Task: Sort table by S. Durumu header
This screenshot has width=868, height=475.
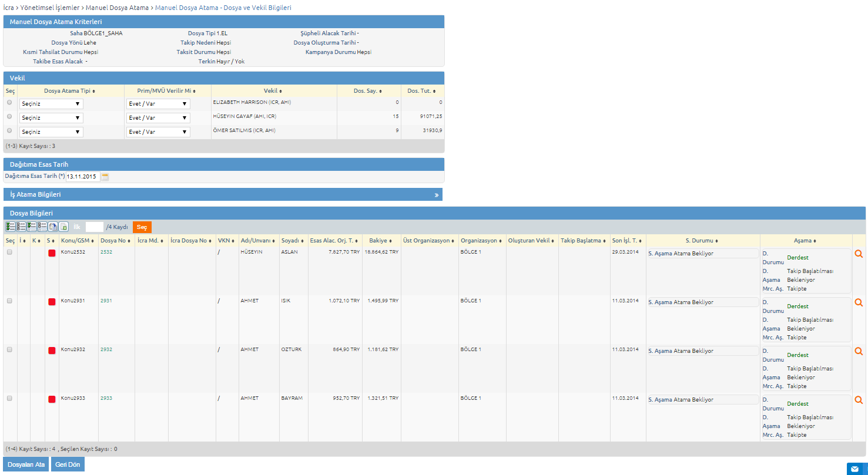Action: pos(703,241)
